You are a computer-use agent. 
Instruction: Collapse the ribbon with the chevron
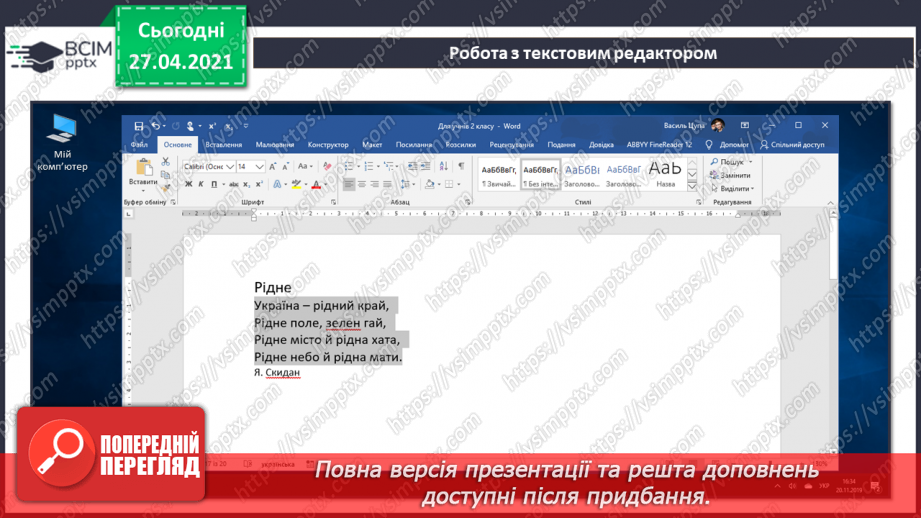(x=831, y=203)
